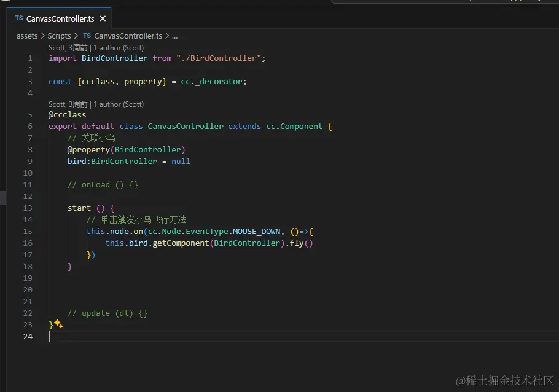Click the property identifier on line 3
The width and height of the screenshot is (559, 392).
click(143, 82)
